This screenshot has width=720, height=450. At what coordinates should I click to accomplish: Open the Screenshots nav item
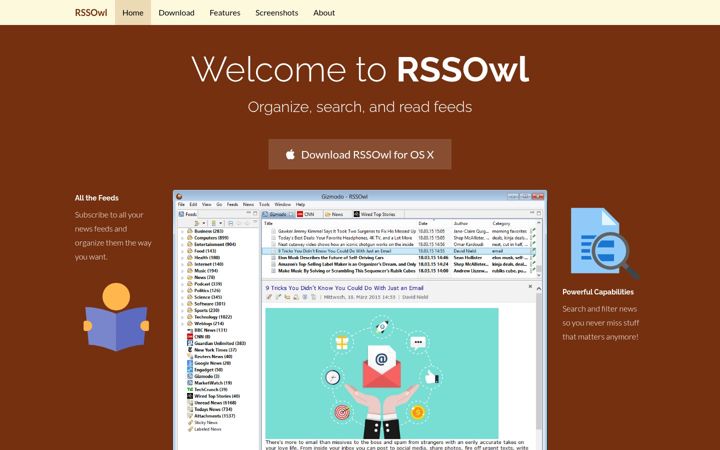[276, 13]
